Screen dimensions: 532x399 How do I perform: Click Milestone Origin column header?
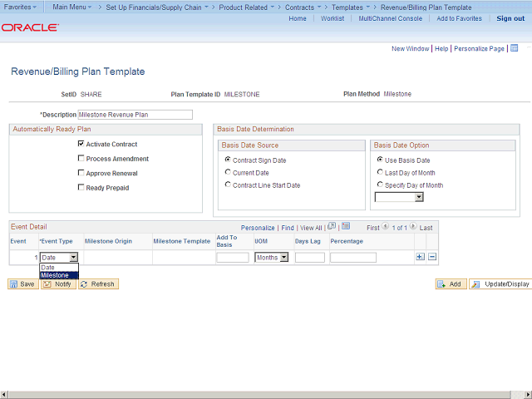coord(108,241)
